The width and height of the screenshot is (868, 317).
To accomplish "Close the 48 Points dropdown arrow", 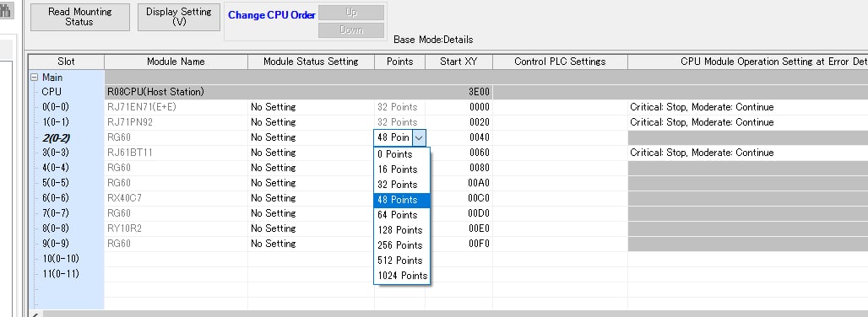I will pos(419,137).
